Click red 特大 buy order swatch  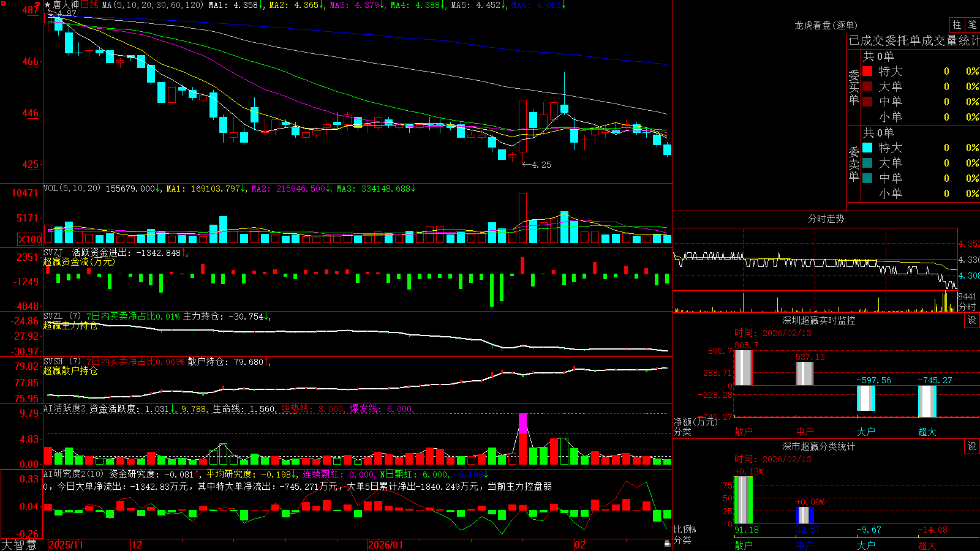(867, 71)
